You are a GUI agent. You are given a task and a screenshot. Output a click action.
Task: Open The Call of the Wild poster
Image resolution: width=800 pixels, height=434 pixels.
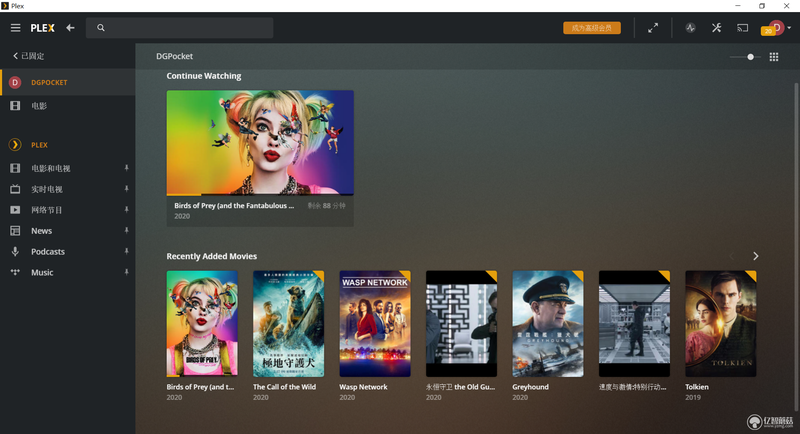(x=289, y=324)
